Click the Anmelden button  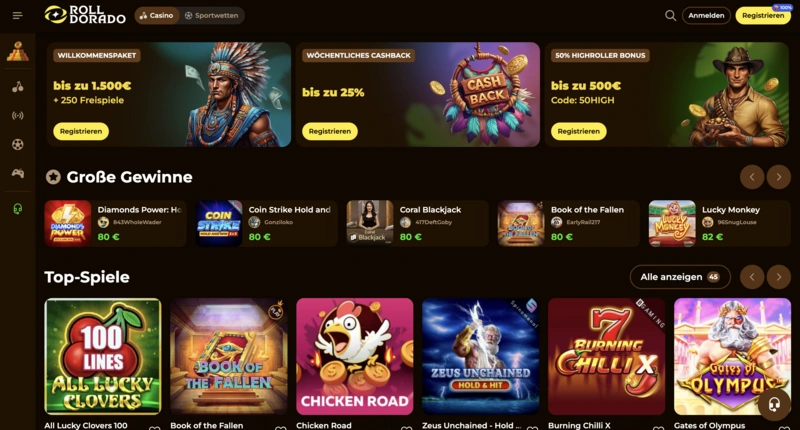coord(706,16)
